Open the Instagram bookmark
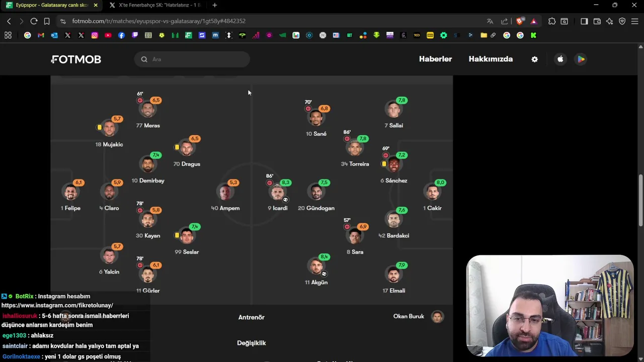Screen dimensions: 644x362 [95, 35]
